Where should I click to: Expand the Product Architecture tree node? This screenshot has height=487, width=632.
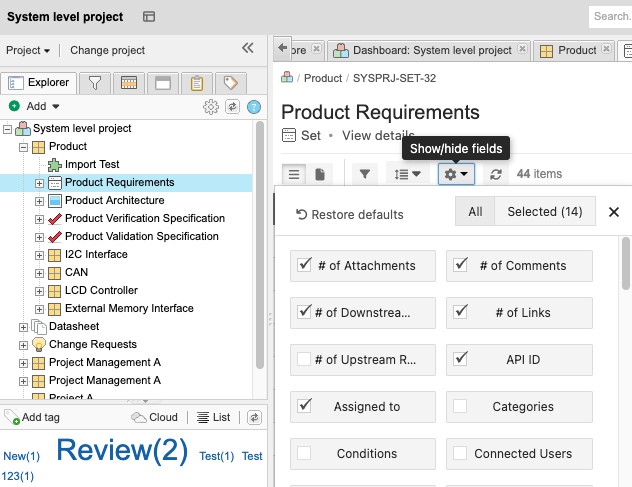(40, 201)
